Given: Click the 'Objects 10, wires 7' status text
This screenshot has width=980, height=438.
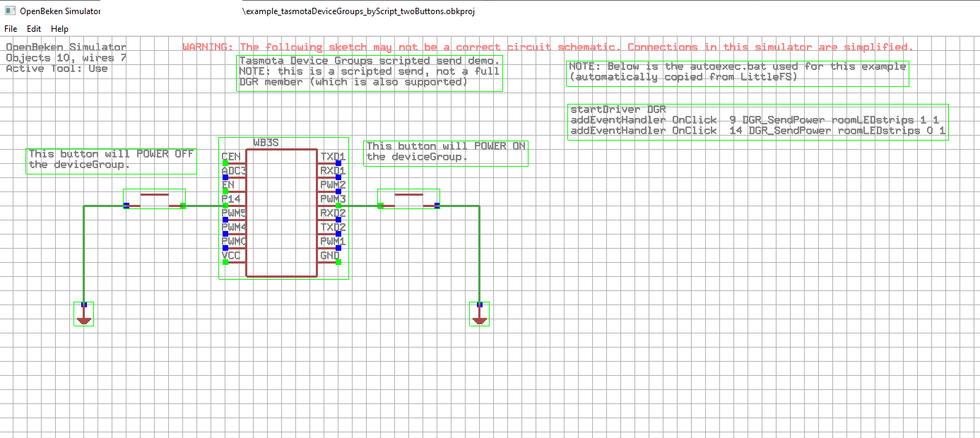Looking at the screenshot, I should (66, 58).
